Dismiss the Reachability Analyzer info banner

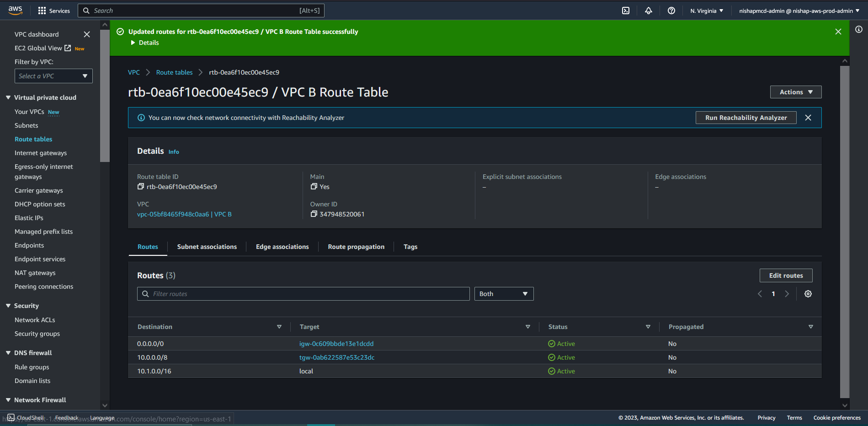808,118
